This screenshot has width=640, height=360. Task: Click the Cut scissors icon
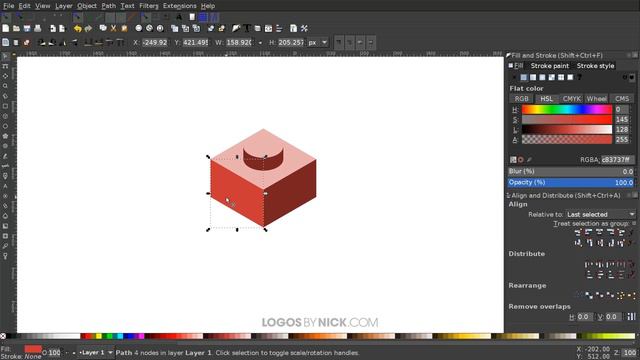[x=113, y=28]
